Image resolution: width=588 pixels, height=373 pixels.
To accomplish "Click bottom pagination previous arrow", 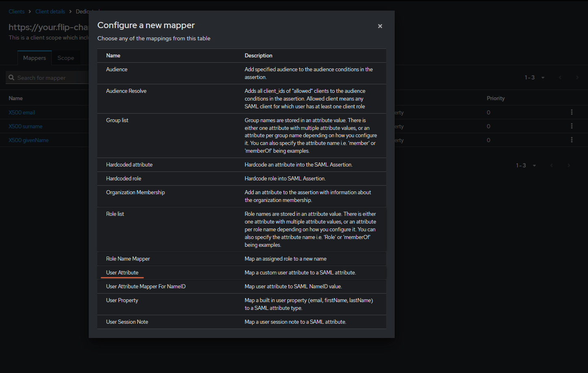I will 552,165.
